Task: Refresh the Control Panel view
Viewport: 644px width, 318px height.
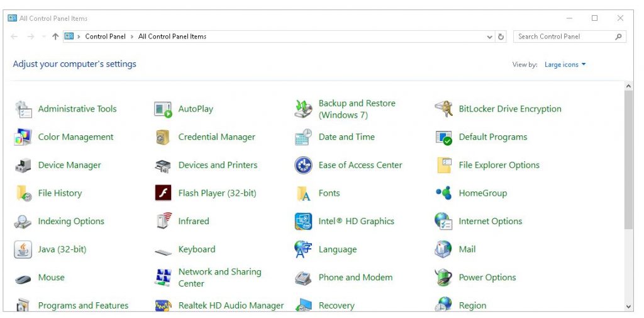Action: (x=501, y=37)
